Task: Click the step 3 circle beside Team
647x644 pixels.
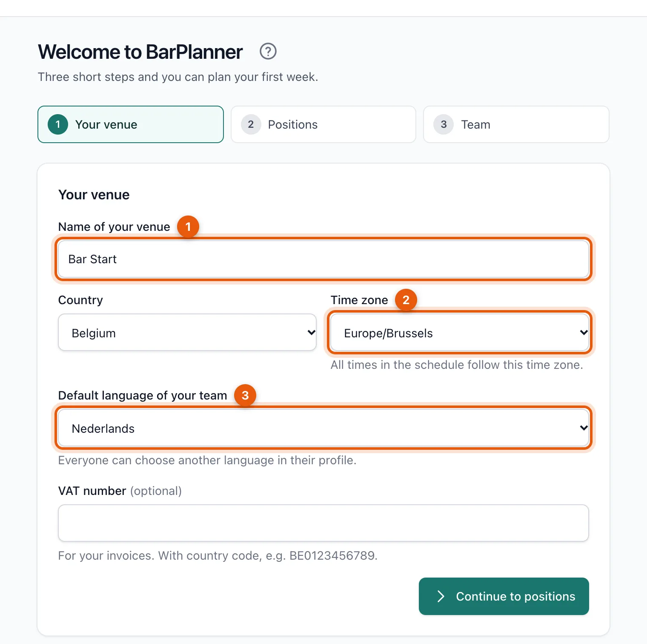Action: pyautogui.click(x=444, y=124)
